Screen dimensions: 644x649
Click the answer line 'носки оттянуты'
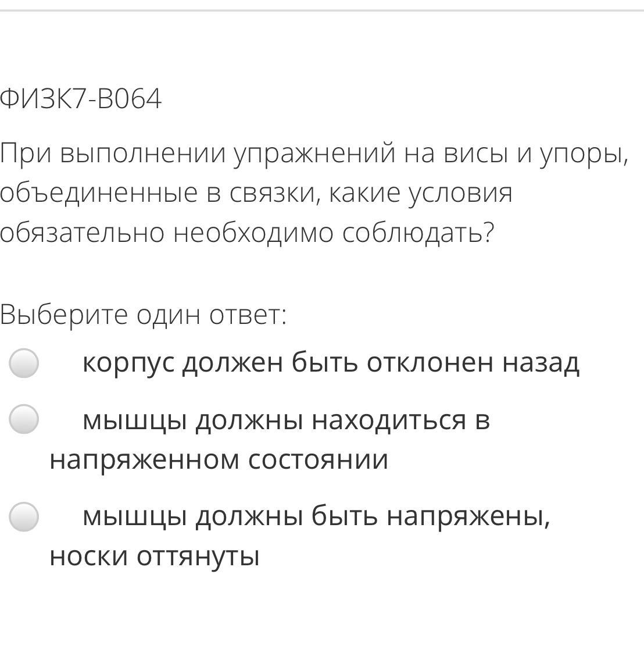click(154, 557)
